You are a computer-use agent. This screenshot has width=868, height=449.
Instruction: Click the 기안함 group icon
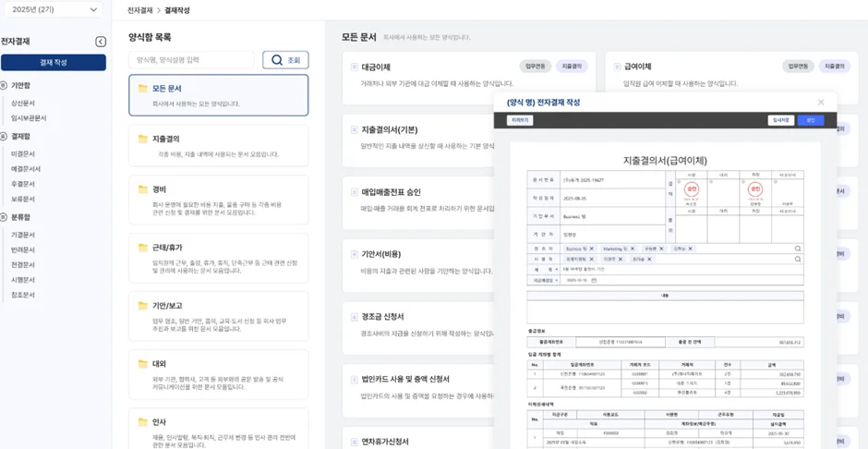pos(4,85)
